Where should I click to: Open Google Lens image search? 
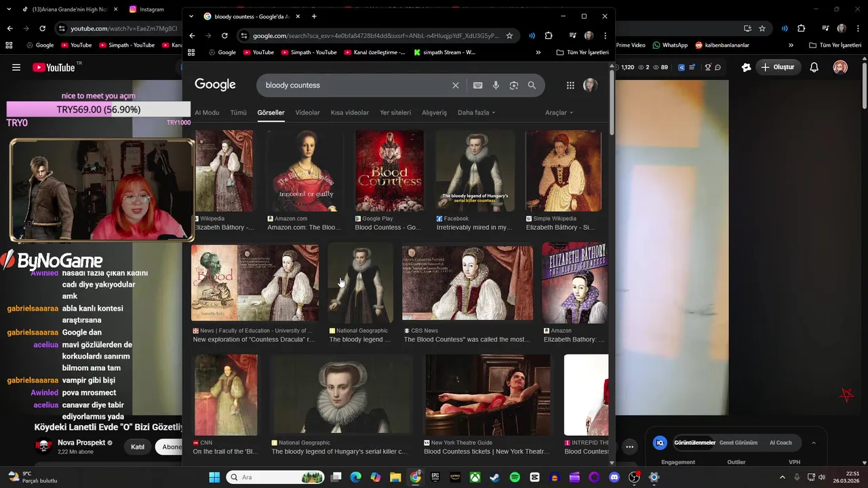514,85
